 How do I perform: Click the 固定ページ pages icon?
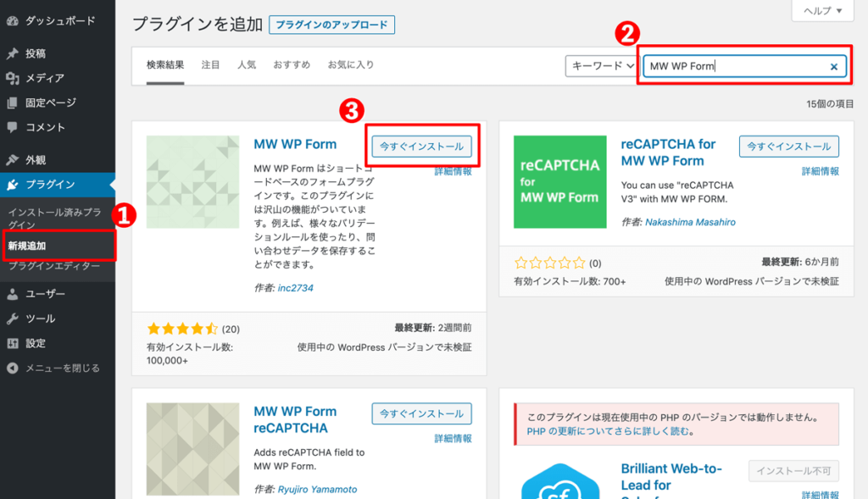coord(12,103)
